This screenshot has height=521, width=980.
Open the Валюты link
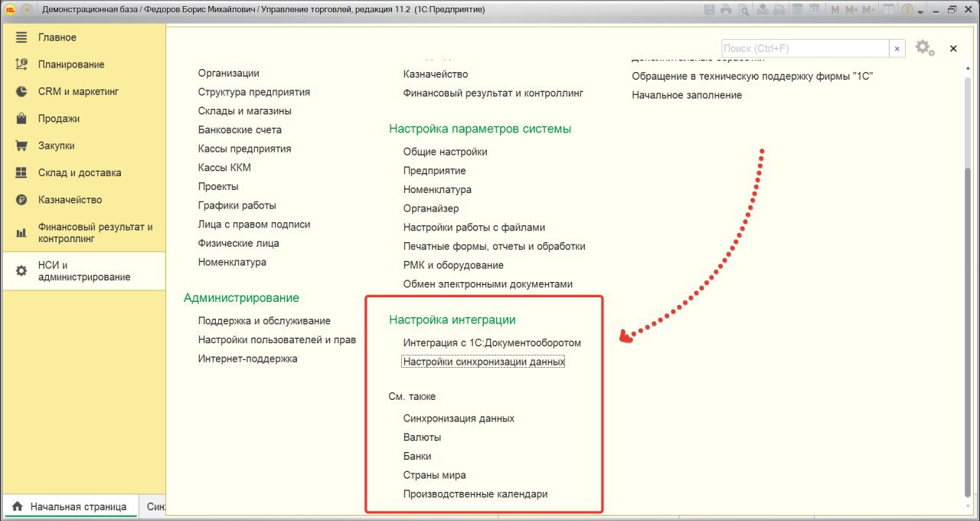pos(422,437)
